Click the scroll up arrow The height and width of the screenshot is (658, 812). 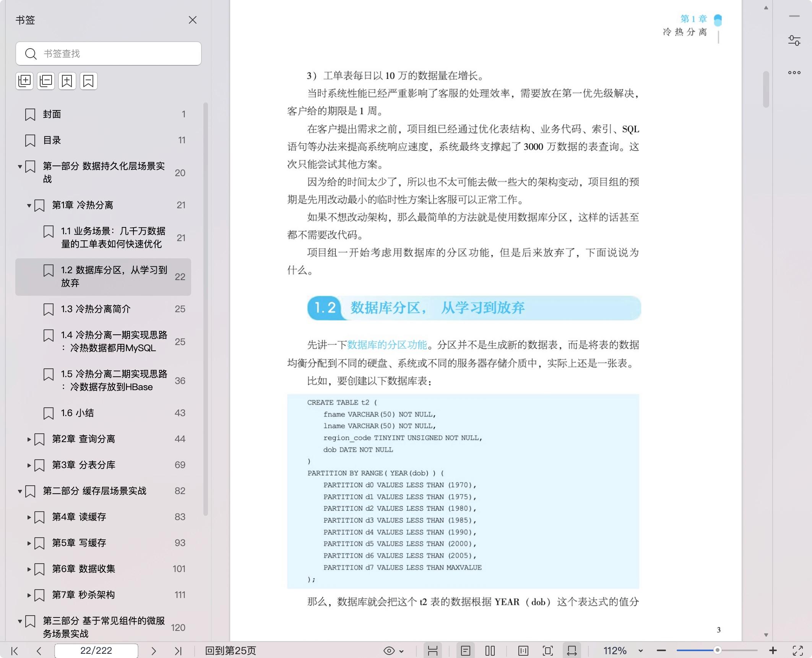click(766, 8)
